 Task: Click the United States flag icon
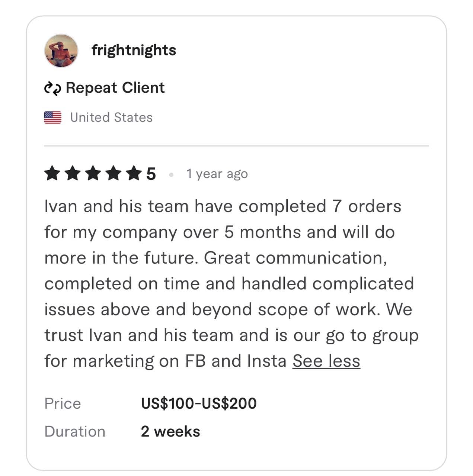(x=52, y=118)
